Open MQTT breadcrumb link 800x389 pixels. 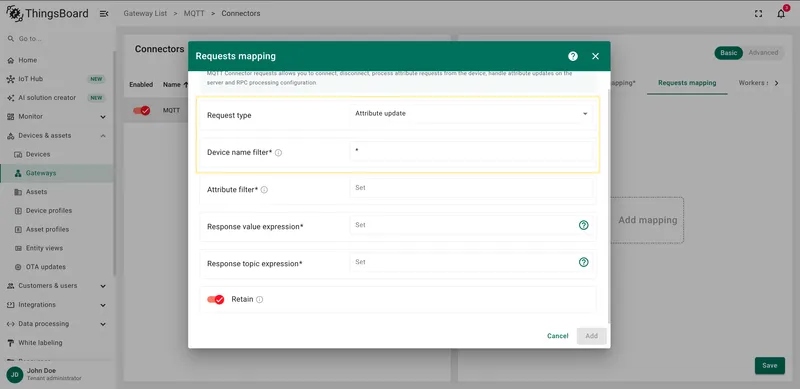tap(194, 14)
